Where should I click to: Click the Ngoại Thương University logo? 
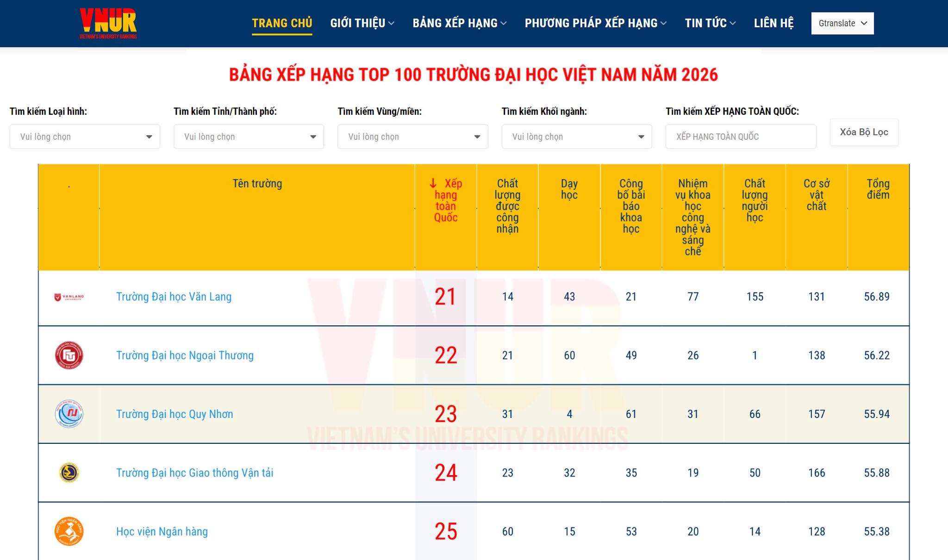point(69,355)
